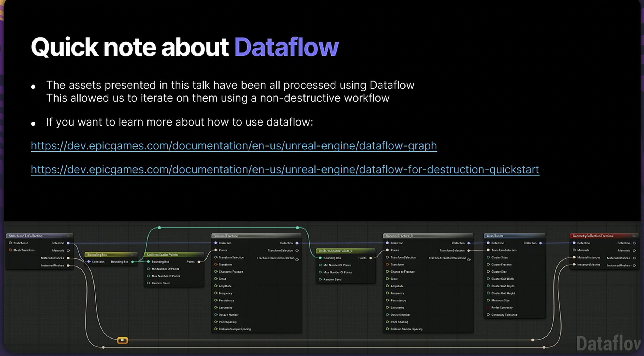Screen dimensions: 644x356
Task: Click Cluster Grid Depth pin on AutoCluster
Action: pos(488,286)
